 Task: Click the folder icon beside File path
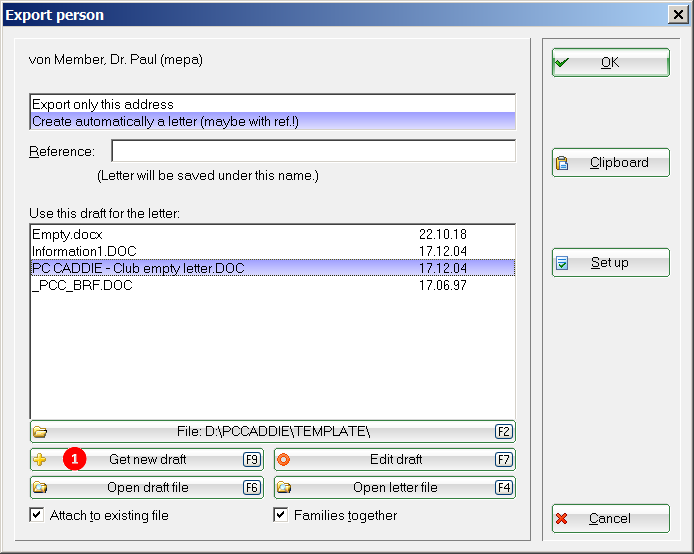40,432
